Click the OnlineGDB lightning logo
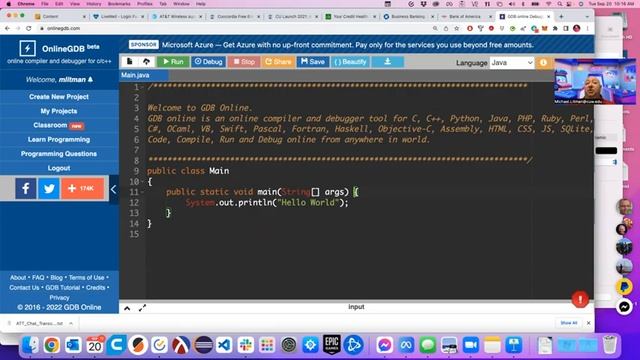The image size is (640, 360). click(27, 49)
